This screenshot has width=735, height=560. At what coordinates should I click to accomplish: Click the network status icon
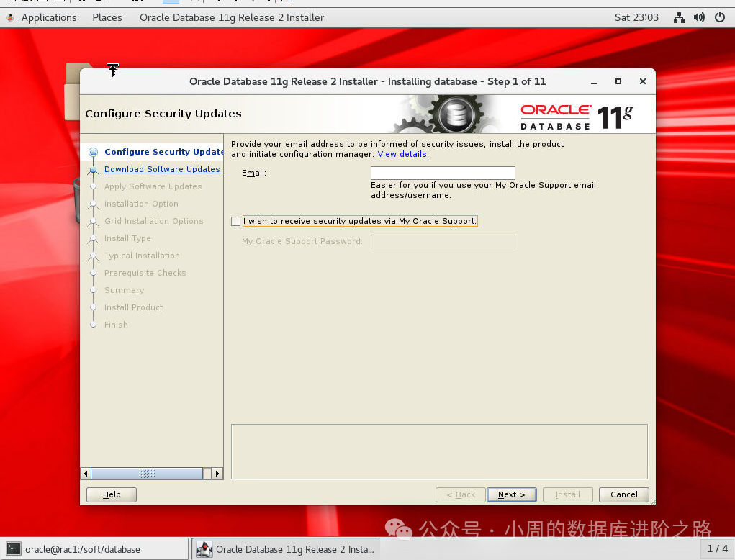679,18
